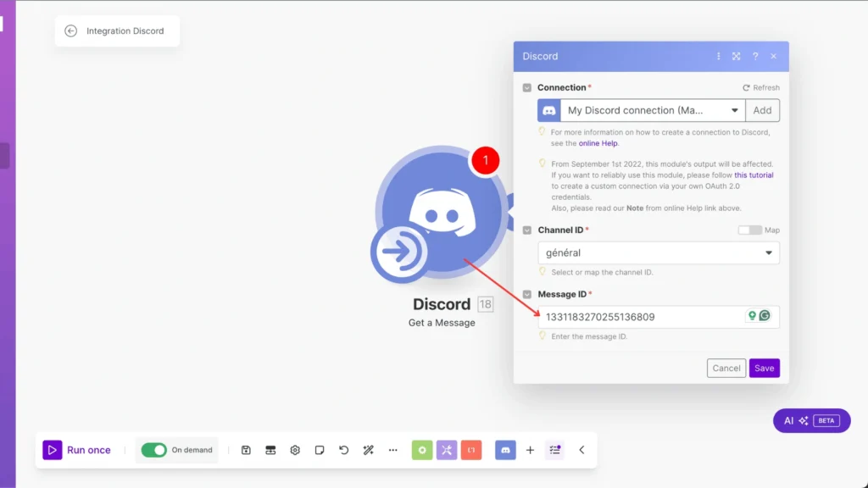Close the Discord settings panel
Image resolution: width=868 pixels, height=488 pixels.
[773, 57]
